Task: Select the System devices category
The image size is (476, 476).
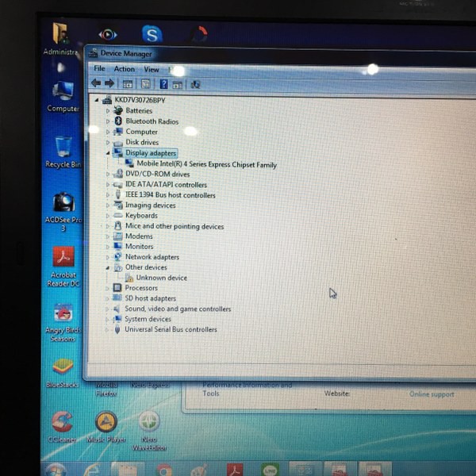Action: [148, 319]
